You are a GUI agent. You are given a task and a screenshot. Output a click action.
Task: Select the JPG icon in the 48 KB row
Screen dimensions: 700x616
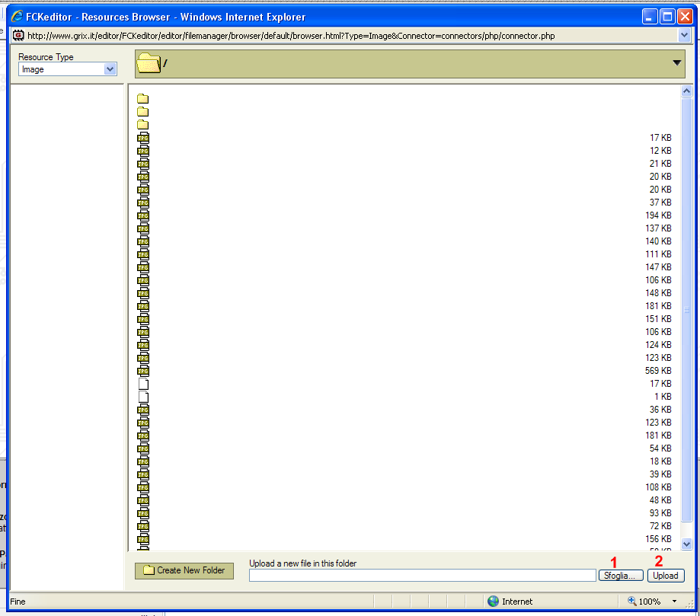click(143, 500)
